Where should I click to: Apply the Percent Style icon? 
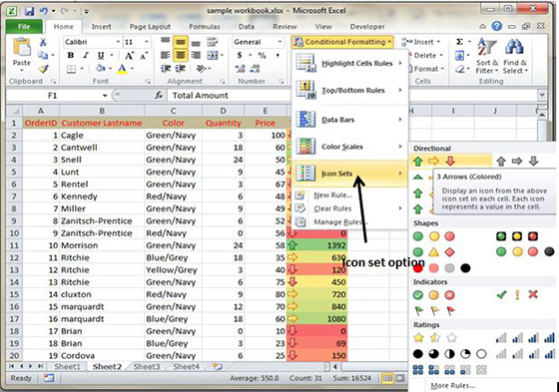click(262, 55)
